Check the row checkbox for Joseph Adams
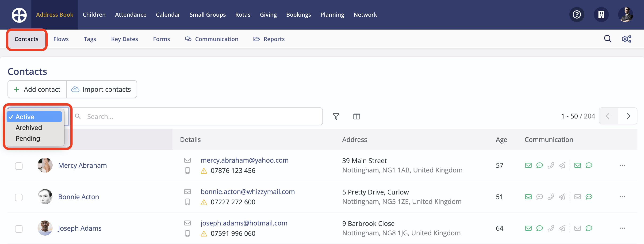Image resolution: width=644 pixels, height=244 pixels. (x=19, y=229)
